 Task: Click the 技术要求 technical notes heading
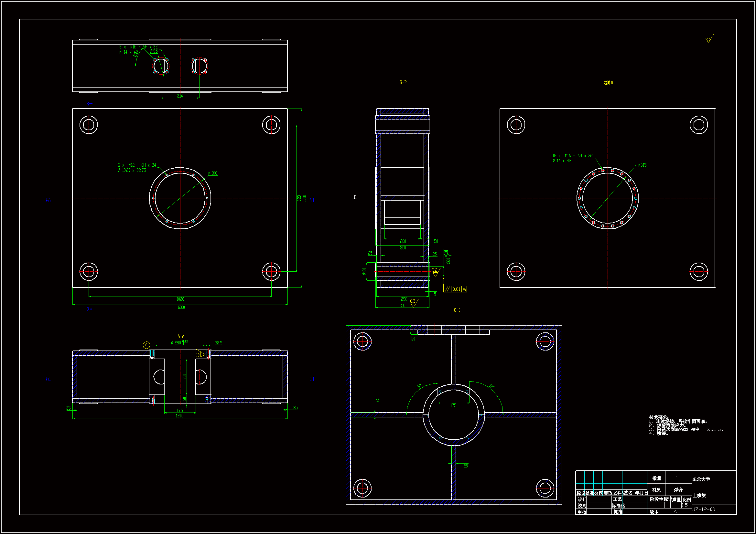[x=659, y=417]
